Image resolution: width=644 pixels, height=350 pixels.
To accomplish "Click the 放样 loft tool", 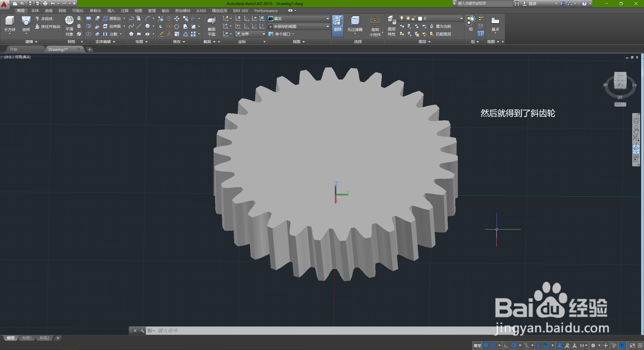I will pyautogui.click(x=26, y=21).
